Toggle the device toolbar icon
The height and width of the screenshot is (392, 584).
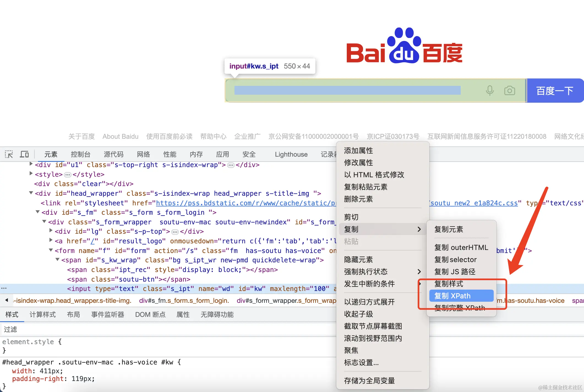[24, 154]
